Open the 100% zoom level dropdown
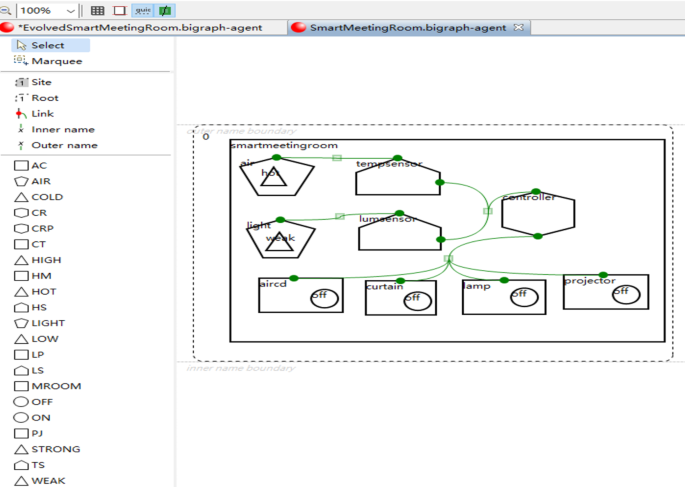 tap(70, 10)
